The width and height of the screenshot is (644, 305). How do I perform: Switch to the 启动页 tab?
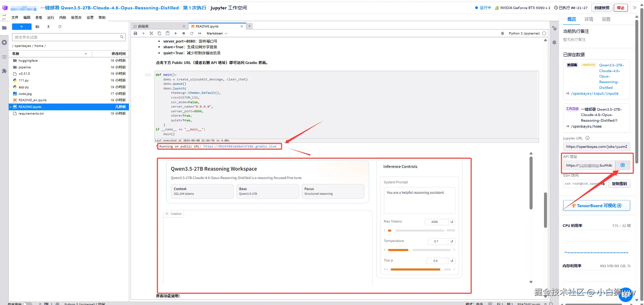click(x=159, y=26)
